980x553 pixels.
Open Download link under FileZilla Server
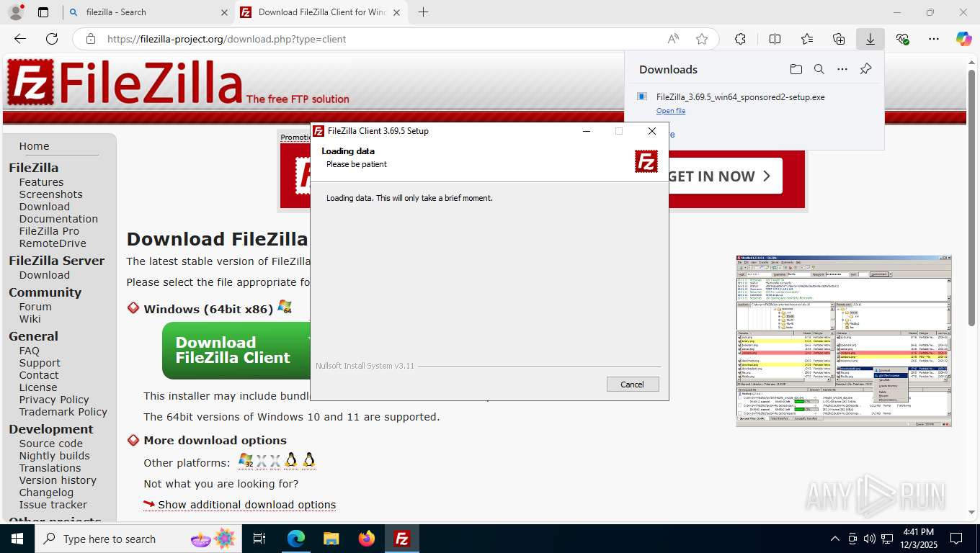[x=45, y=275]
